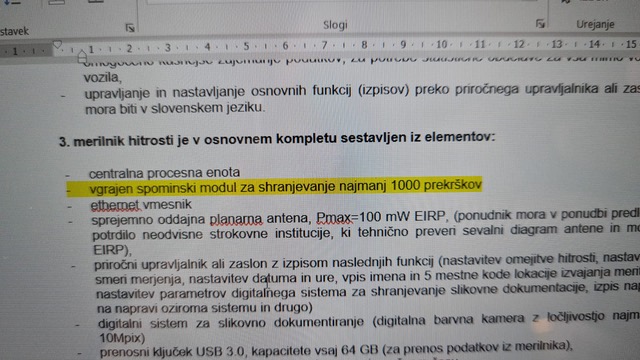Place cursor in heading 3. merilnik hitrosti
The width and height of the screenshot is (640, 360).
[277, 139]
